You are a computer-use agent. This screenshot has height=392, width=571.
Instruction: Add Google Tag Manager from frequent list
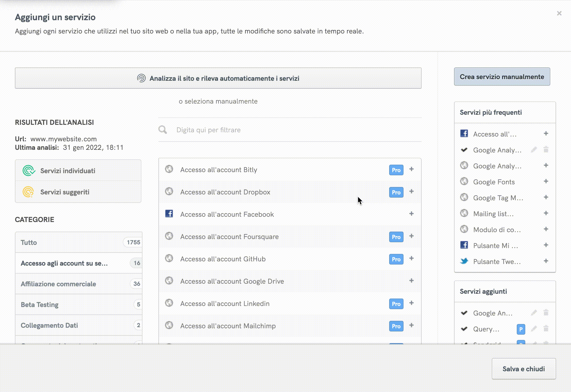pyautogui.click(x=546, y=197)
